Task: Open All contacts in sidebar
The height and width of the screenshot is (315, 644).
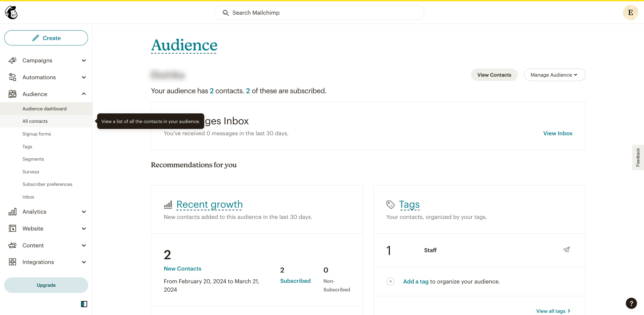Action: click(x=46, y=121)
